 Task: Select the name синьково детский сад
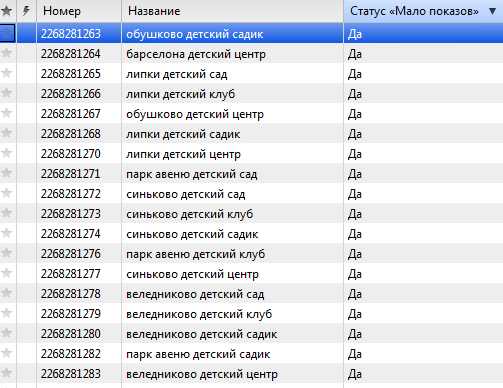[x=186, y=194]
